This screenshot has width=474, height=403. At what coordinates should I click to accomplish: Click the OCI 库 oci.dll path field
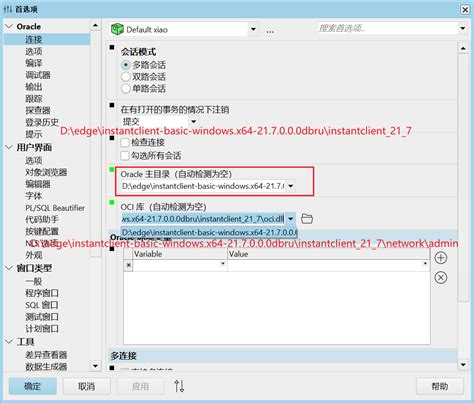click(203, 219)
